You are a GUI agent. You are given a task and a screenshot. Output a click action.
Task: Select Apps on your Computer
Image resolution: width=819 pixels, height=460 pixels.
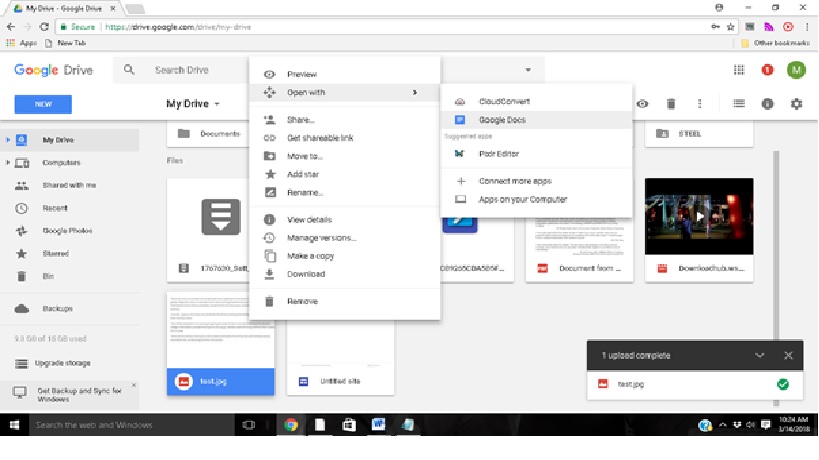536,199
